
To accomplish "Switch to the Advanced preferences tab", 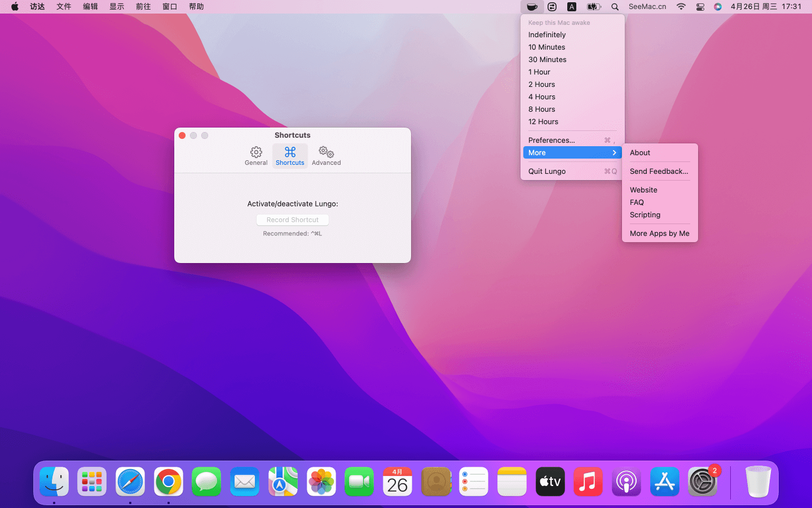I will click(x=326, y=156).
